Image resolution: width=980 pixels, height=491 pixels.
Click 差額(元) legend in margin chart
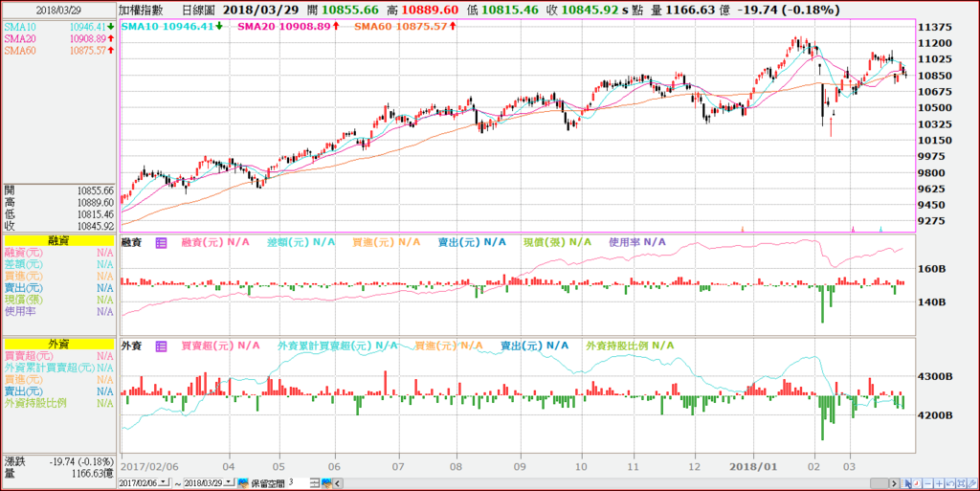(301, 242)
